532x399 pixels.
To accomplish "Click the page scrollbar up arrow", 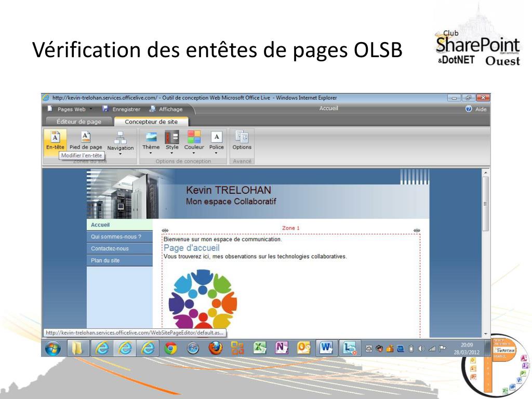I will pyautogui.click(x=486, y=172).
